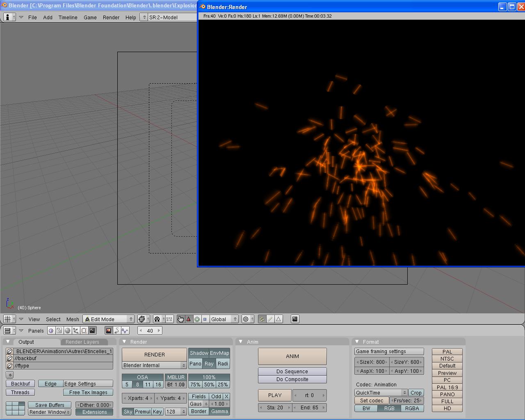Screen dimensions: 525x420
Task: Open the Mesh menu in 3D header
Action: pyautogui.click(x=73, y=319)
